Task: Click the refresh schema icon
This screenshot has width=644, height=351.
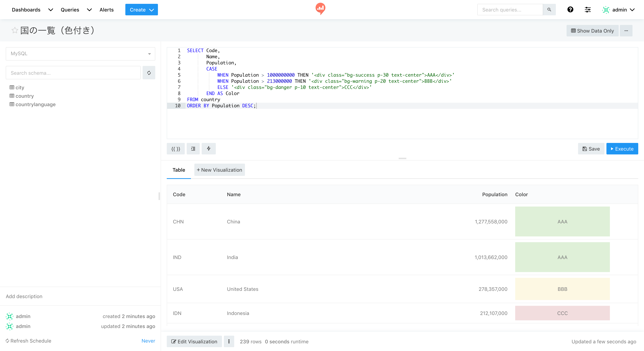Action: click(149, 73)
